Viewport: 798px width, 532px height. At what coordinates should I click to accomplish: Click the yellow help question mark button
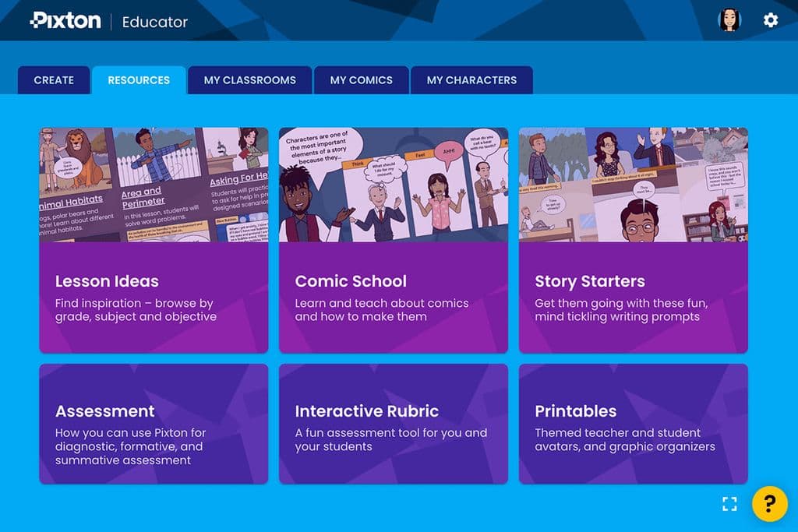pyautogui.click(x=769, y=504)
